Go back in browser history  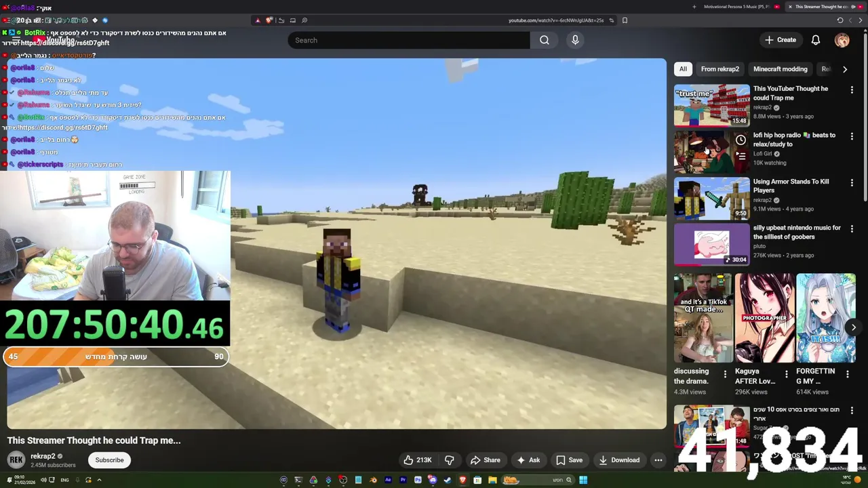(860, 20)
